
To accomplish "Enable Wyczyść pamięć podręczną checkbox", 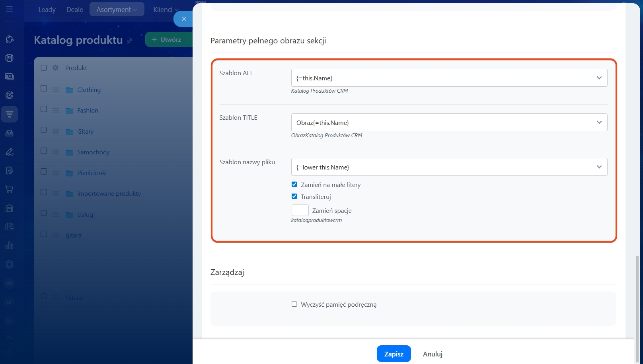I will 294,304.
